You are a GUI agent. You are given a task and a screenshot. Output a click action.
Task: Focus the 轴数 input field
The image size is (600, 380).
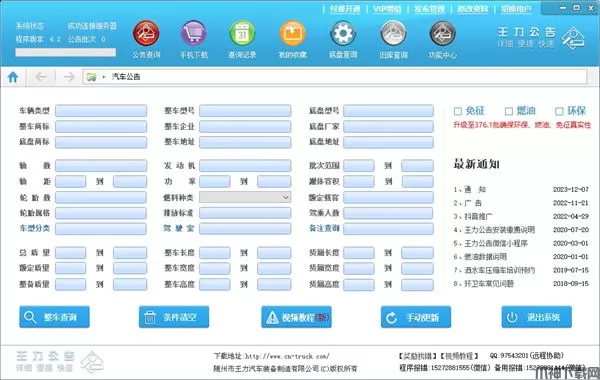pos(101,166)
